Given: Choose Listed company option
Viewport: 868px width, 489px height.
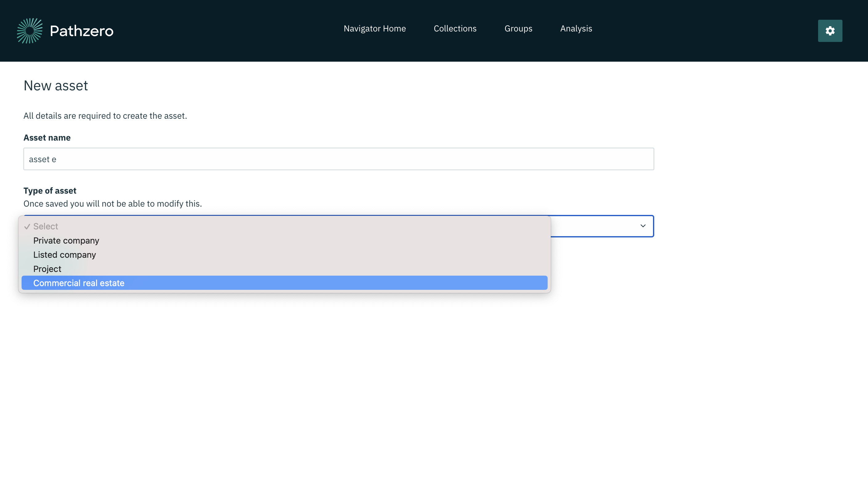Looking at the screenshot, I should tap(284, 255).
